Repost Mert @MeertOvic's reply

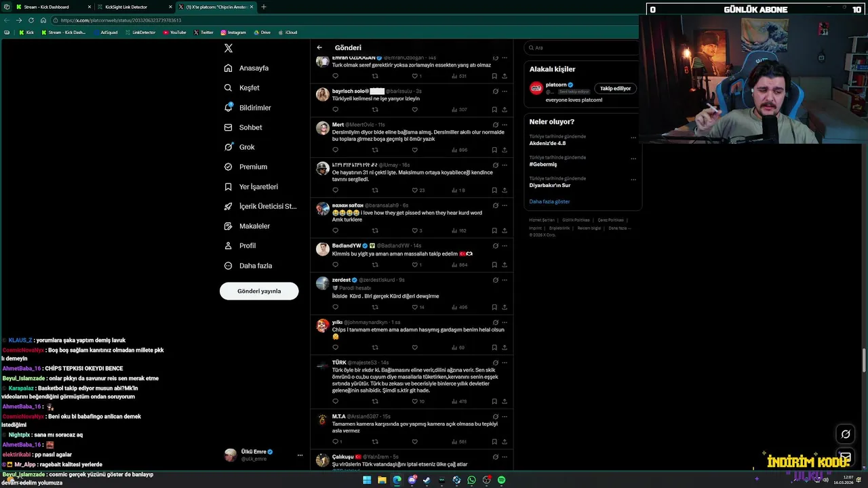pos(375,150)
